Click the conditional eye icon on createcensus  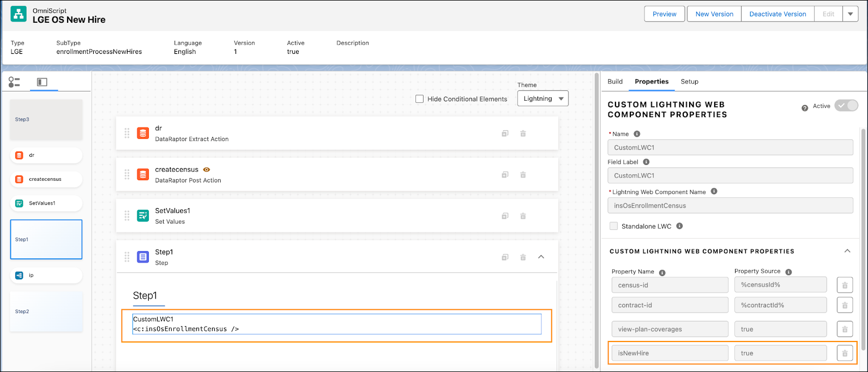207,169
